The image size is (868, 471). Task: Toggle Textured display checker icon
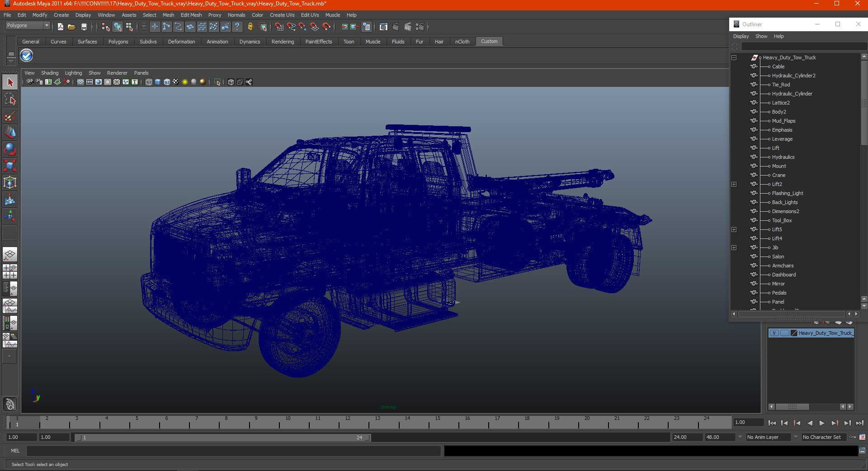176,82
